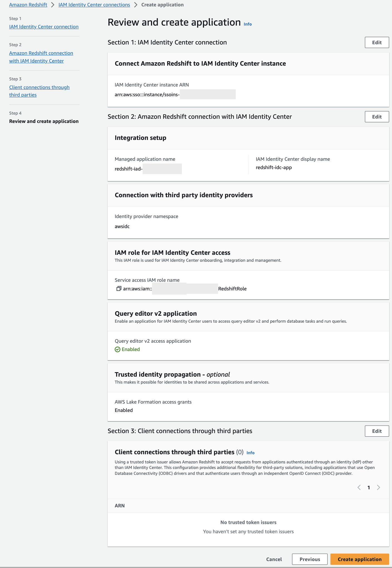Copy the service access IAM role ARN
Screen dimensions: 392x568
119,288
